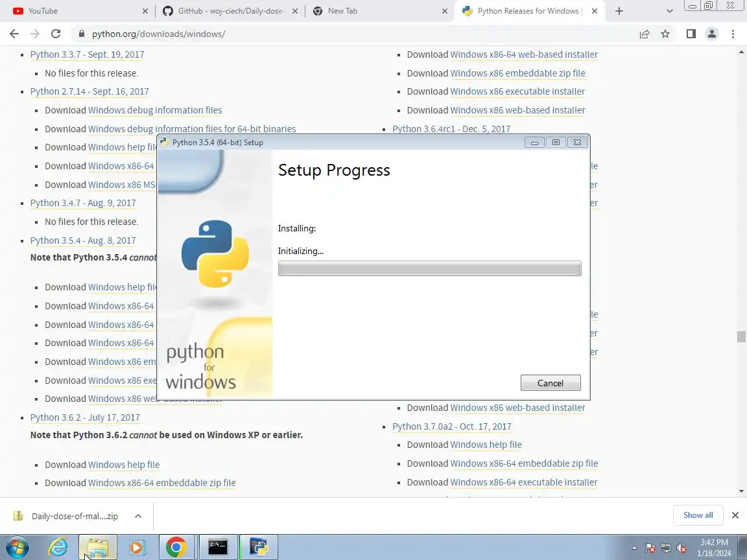Open Daily-dose-of-mal....zip download item
747x560 pixels.
[67, 516]
